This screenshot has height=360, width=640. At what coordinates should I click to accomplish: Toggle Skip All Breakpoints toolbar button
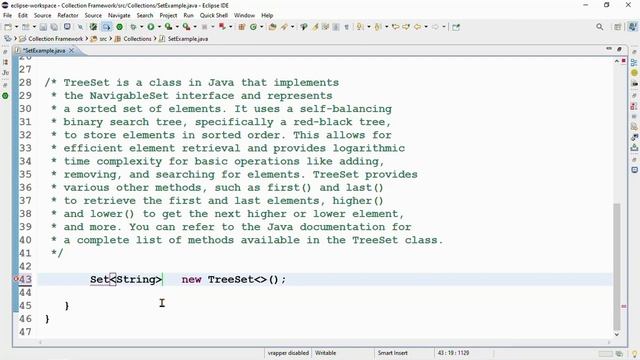[80, 27]
